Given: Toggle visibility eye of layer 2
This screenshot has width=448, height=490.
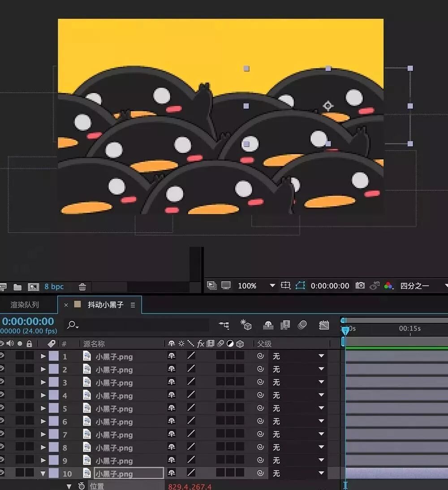Looking at the screenshot, I should pos(2,369).
